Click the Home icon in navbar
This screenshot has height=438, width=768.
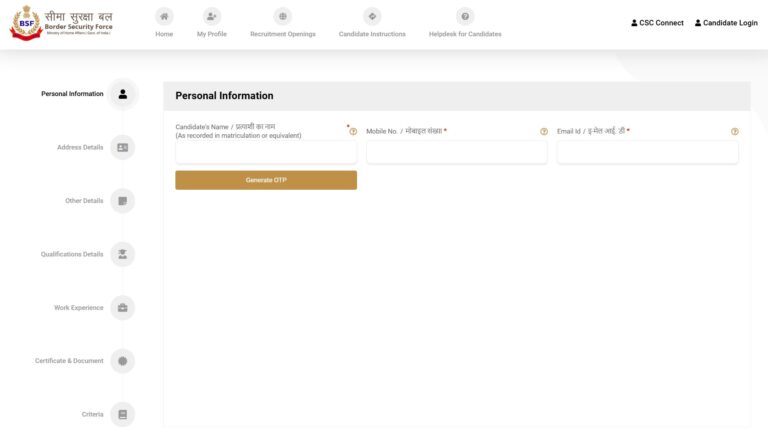(x=164, y=16)
